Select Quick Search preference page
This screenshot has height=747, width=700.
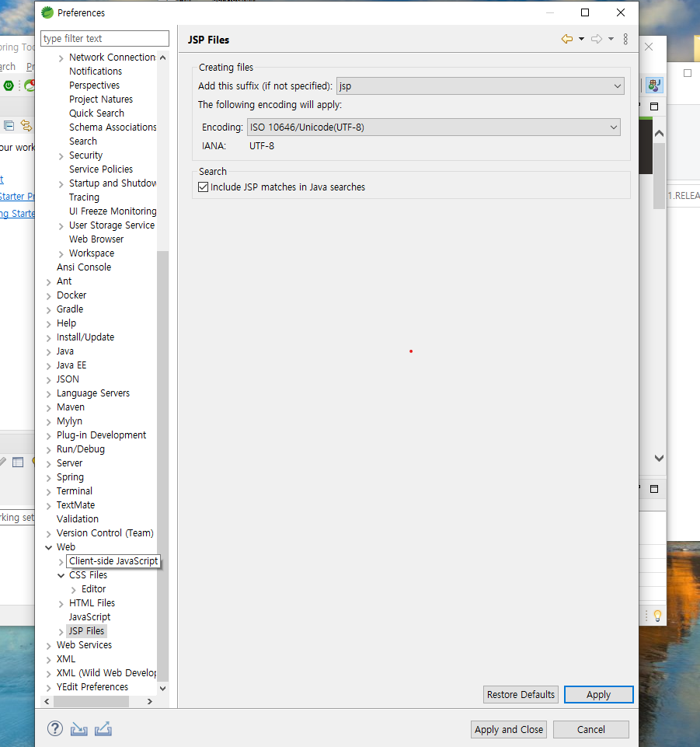pyautogui.click(x=96, y=113)
